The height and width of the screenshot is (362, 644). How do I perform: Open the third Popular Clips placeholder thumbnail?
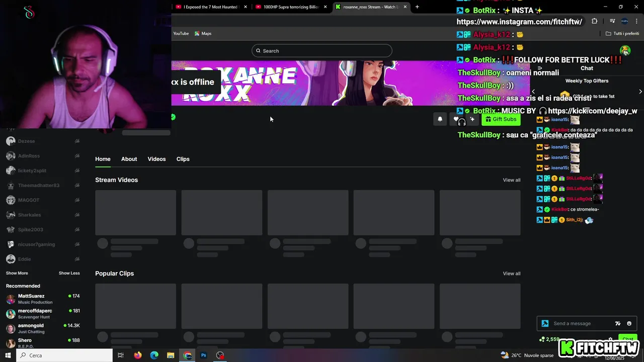[308, 306]
